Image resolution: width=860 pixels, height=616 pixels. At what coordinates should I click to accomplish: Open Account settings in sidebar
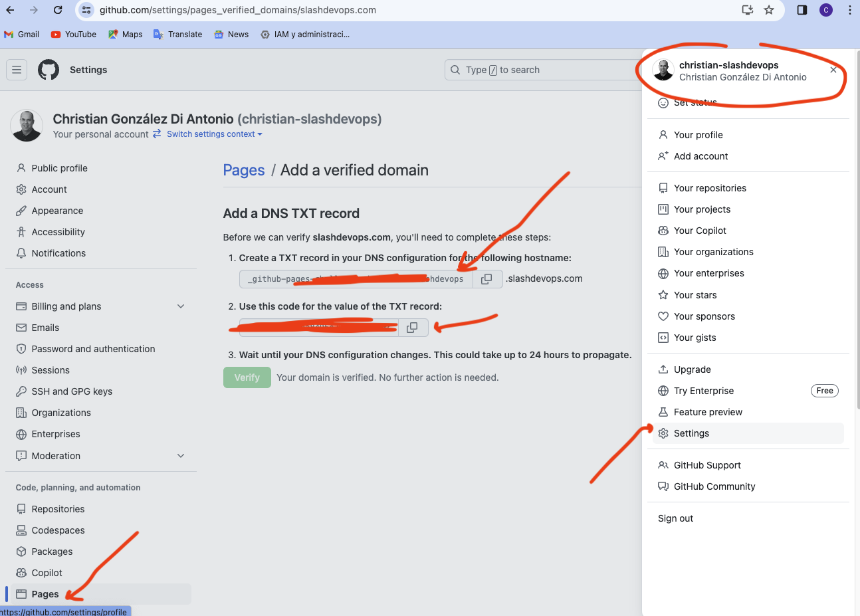[x=101, y=189]
